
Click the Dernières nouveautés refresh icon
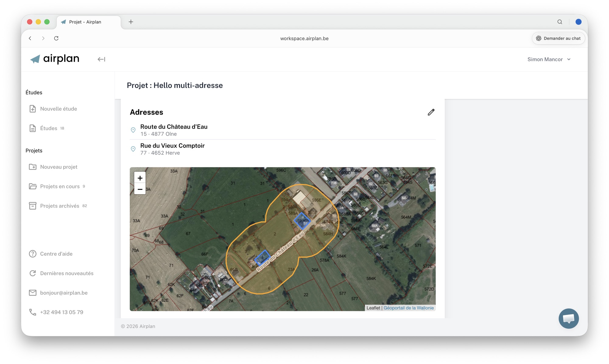click(33, 273)
